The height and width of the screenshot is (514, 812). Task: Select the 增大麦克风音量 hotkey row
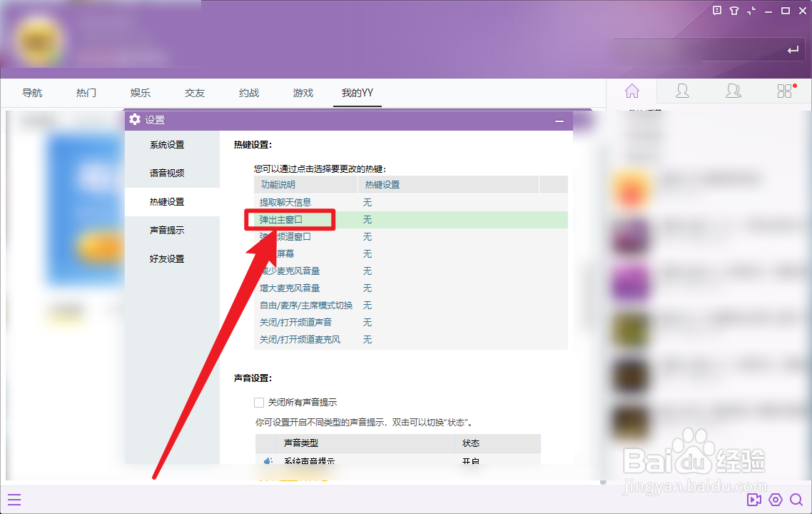(411, 288)
